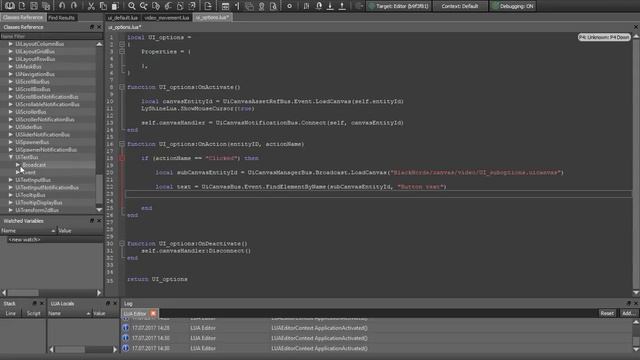640x360 pixels.
Task: Click 'return UI_options' code line
Action: pos(158,279)
